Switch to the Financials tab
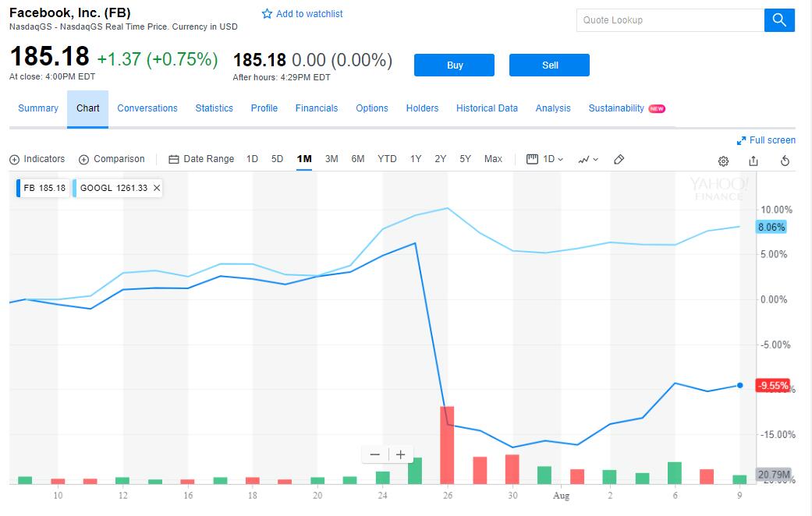 pos(317,108)
